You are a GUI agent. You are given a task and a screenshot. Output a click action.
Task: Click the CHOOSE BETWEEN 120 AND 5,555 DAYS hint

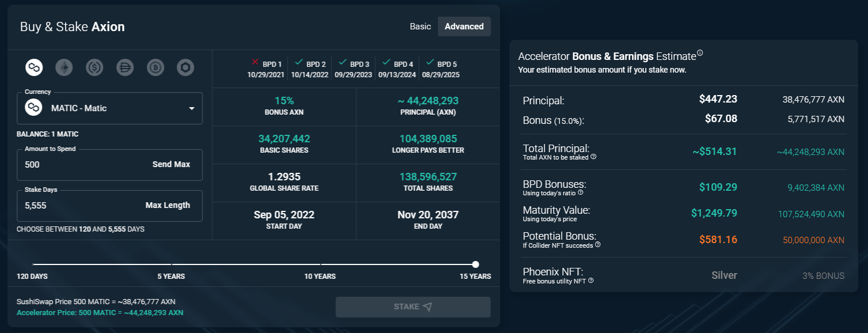coord(81,229)
